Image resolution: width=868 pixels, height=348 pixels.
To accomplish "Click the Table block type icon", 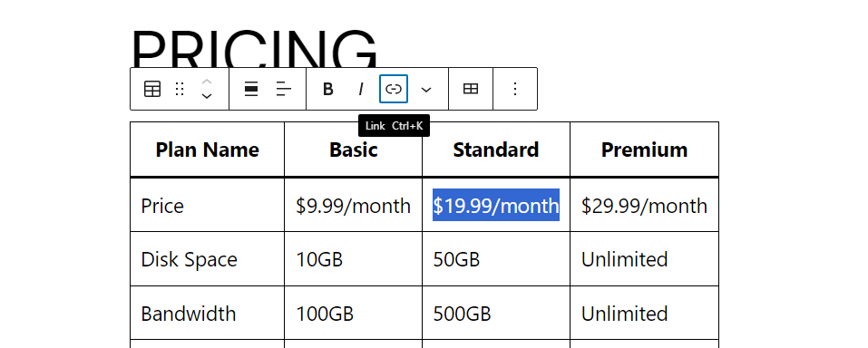I will [x=152, y=89].
